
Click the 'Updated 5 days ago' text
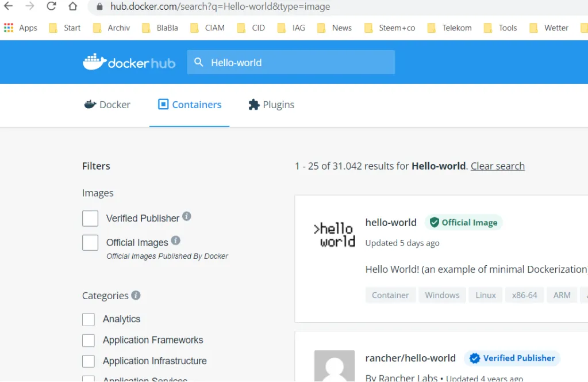click(x=402, y=243)
